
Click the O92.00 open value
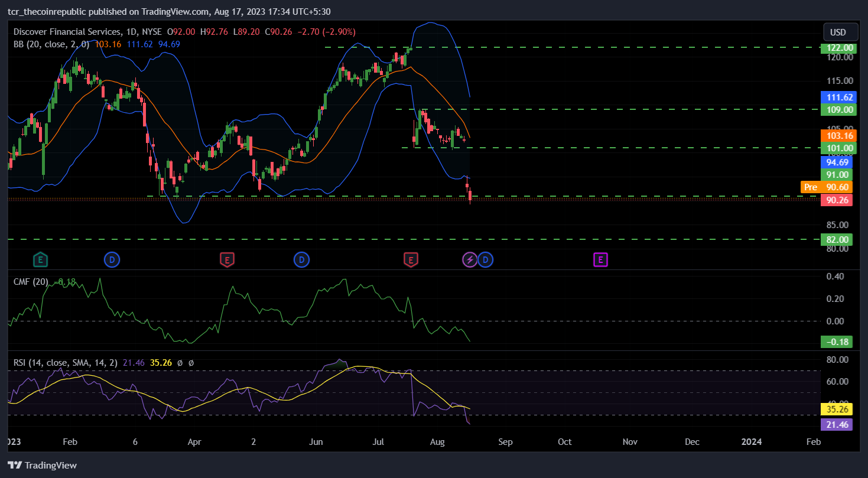(x=183, y=32)
